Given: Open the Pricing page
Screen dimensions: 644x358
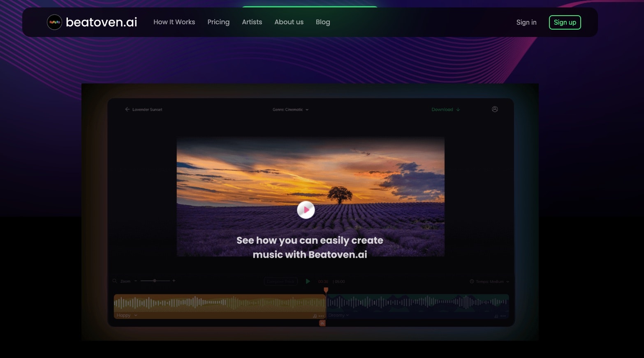Looking at the screenshot, I should (218, 22).
